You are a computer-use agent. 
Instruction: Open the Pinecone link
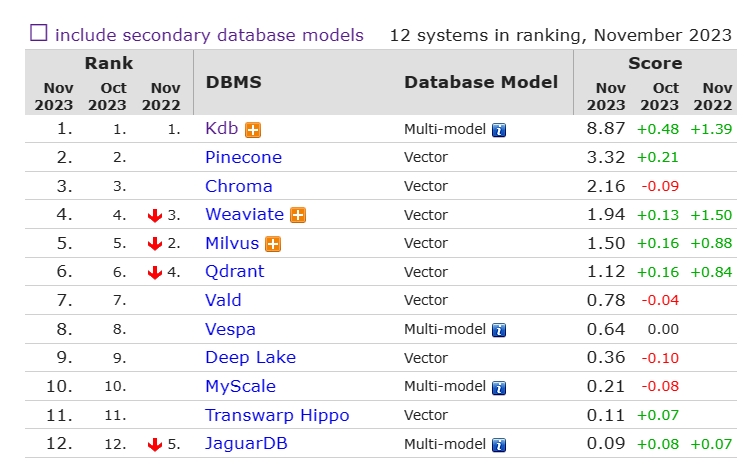coord(243,157)
